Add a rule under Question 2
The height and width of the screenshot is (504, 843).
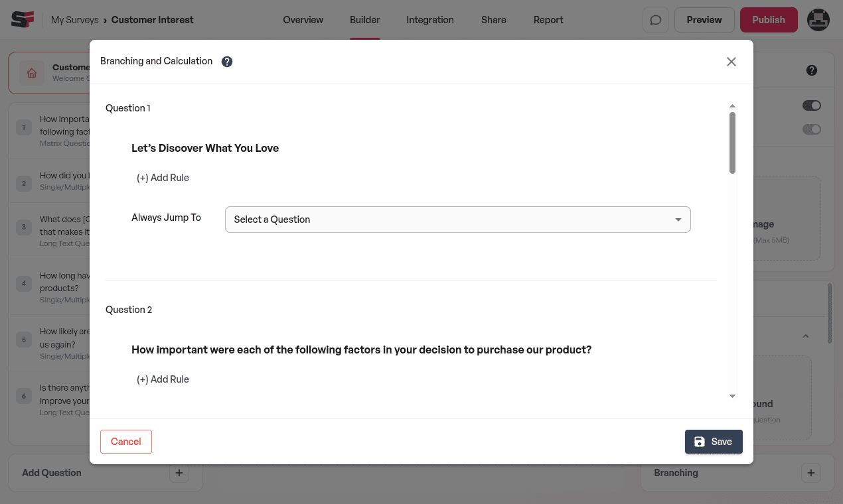tap(163, 379)
